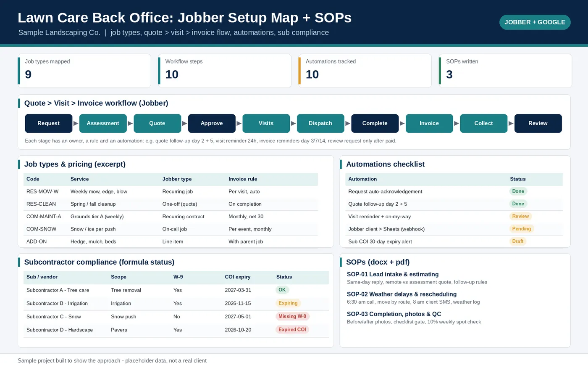Click OK status for Subcontractor A
The width and height of the screenshot is (588, 368).
pyautogui.click(x=282, y=290)
